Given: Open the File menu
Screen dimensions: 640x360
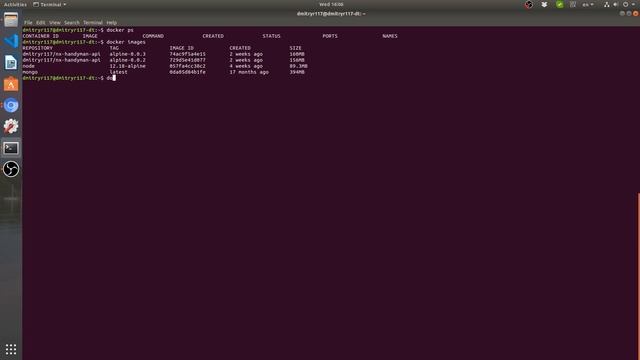Looking at the screenshot, I should coord(28,23).
